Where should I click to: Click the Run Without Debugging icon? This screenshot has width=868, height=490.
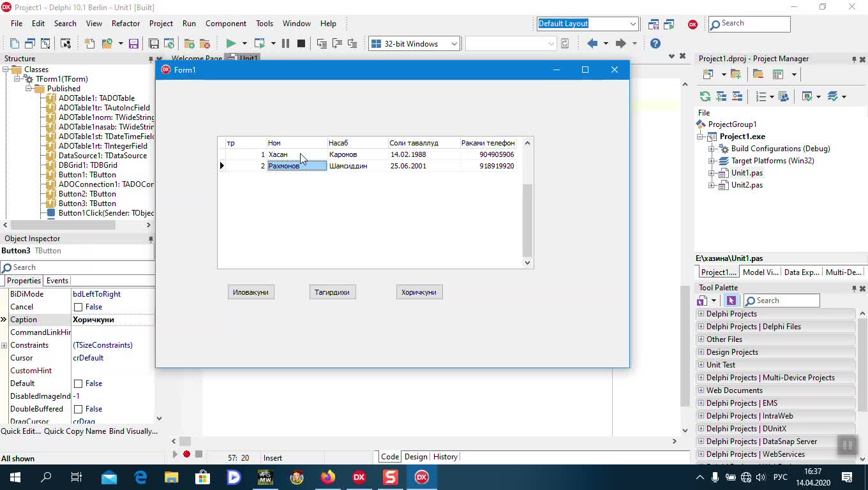(x=259, y=43)
